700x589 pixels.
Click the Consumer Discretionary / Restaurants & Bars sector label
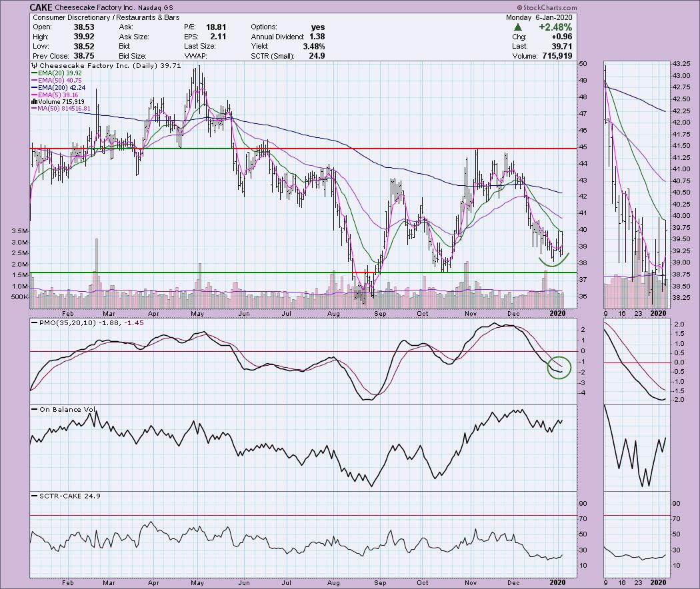[106, 17]
